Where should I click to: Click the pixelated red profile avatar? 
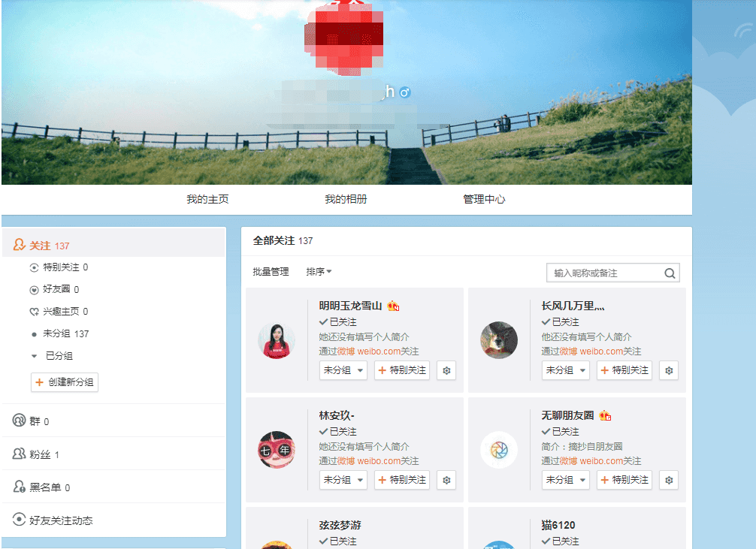[x=343, y=38]
